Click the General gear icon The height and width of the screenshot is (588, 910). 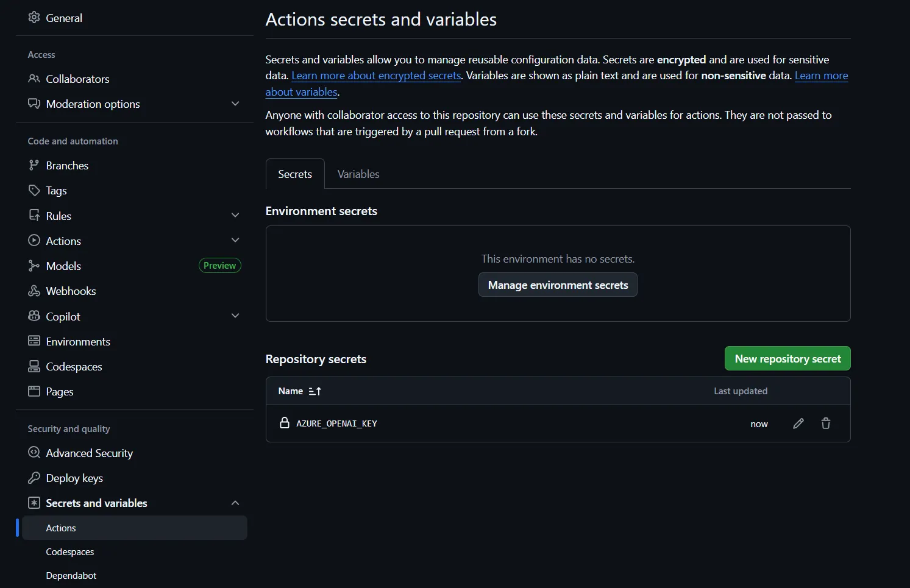[34, 18]
